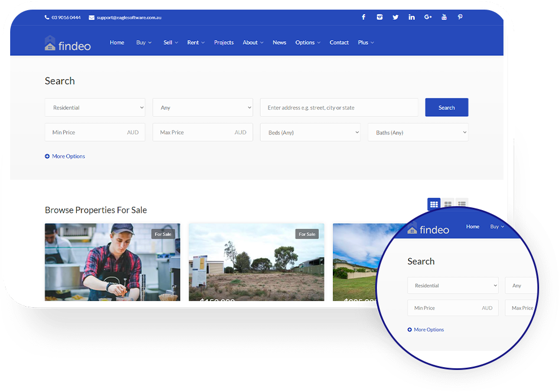This screenshot has width=560, height=392.
Task: Open the YouTube channel icon
Action: pyautogui.click(x=444, y=17)
